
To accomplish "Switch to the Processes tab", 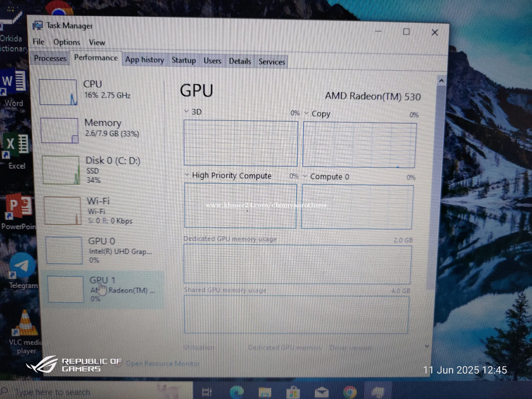I will (x=50, y=58).
